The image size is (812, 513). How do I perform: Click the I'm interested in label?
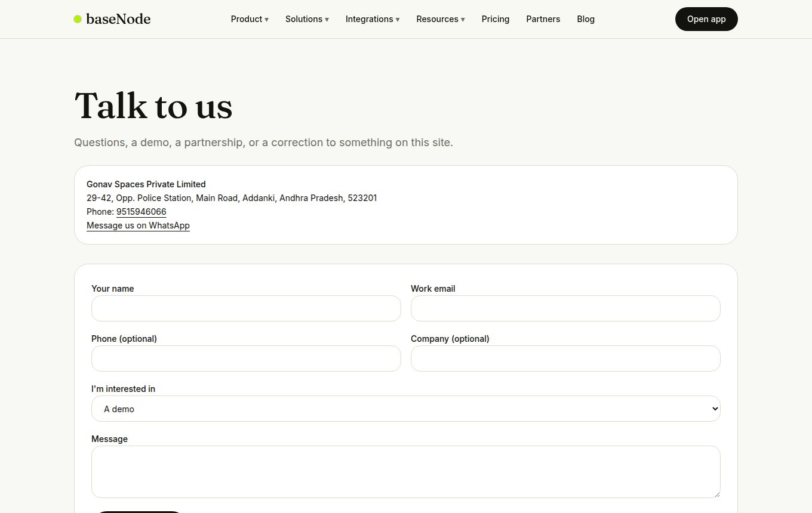(123, 389)
